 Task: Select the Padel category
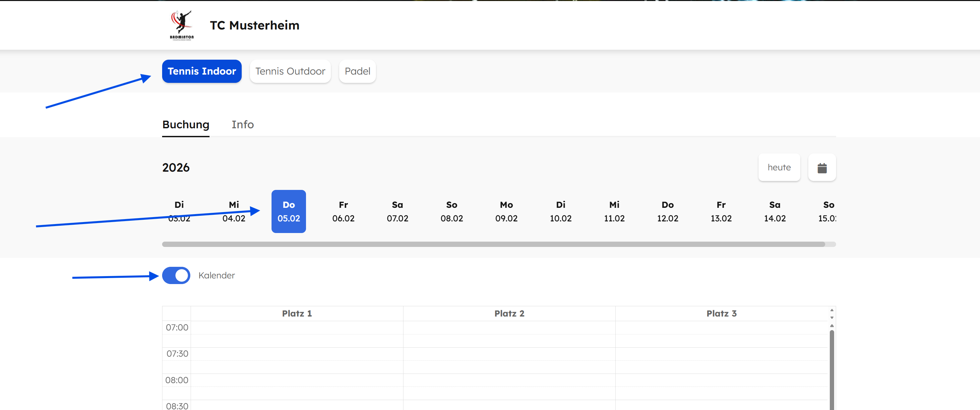[357, 71]
